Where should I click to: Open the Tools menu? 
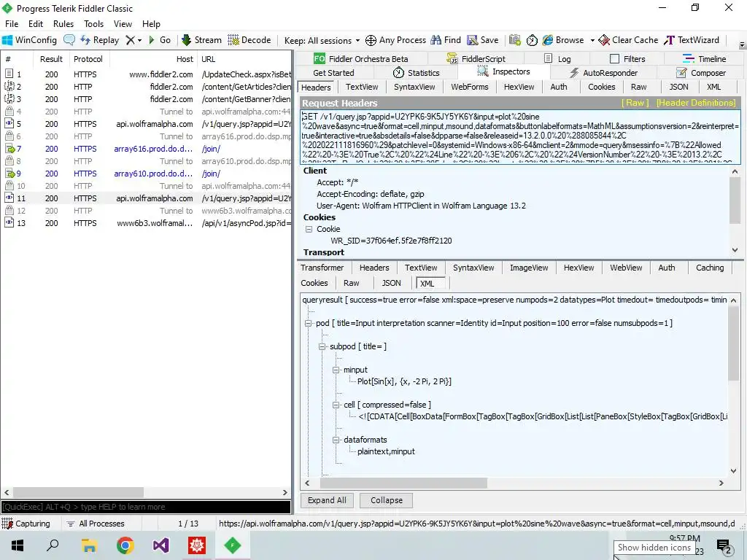point(94,24)
